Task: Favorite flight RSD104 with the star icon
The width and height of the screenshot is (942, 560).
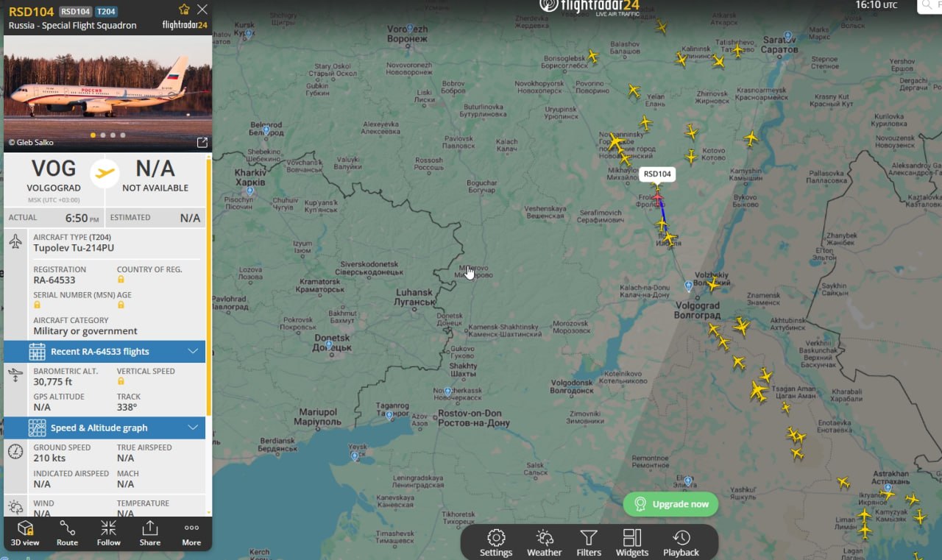Action: point(184,10)
